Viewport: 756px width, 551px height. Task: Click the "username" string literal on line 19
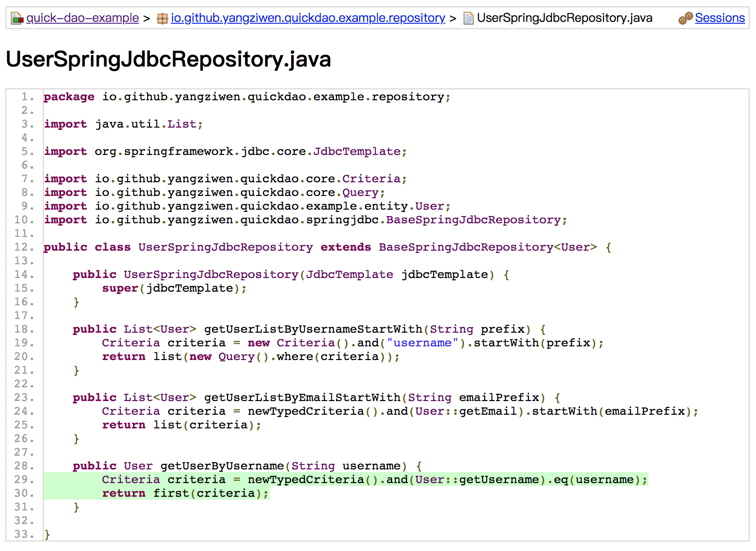[x=422, y=343]
